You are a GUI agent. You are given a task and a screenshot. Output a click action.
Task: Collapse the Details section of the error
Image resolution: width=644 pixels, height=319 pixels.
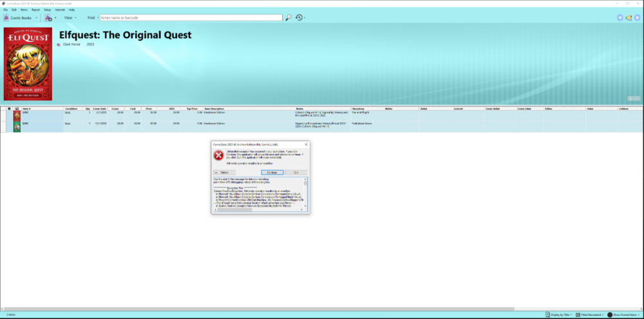click(x=222, y=173)
